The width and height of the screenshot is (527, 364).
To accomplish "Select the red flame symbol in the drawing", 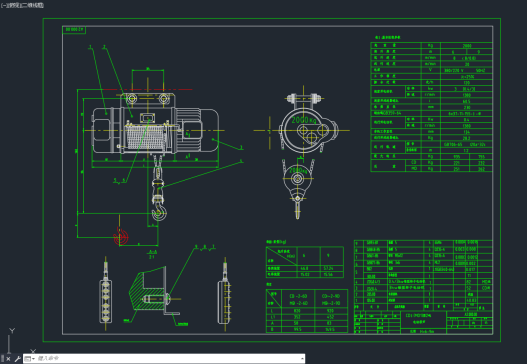I will pyautogui.click(x=121, y=236).
